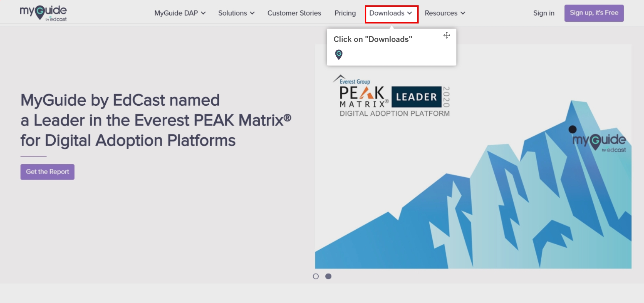Select the first carousel slide dot
Screen dimensions: 644x303
pyautogui.click(x=316, y=276)
